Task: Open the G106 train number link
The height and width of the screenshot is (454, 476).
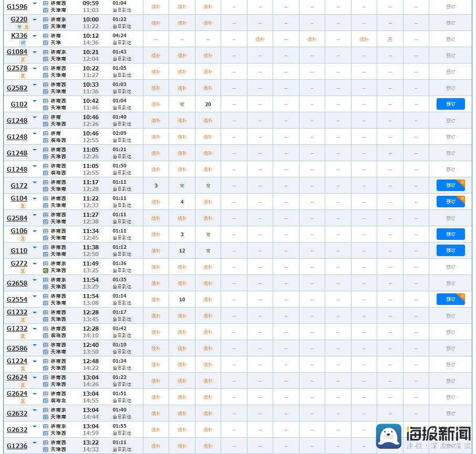Action: tap(19, 231)
